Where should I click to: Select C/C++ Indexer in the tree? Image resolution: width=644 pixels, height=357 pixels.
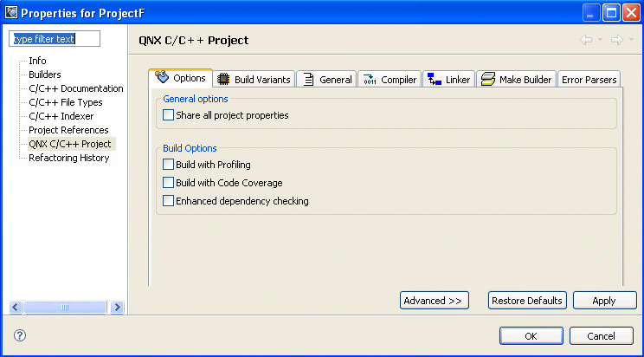coord(61,116)
